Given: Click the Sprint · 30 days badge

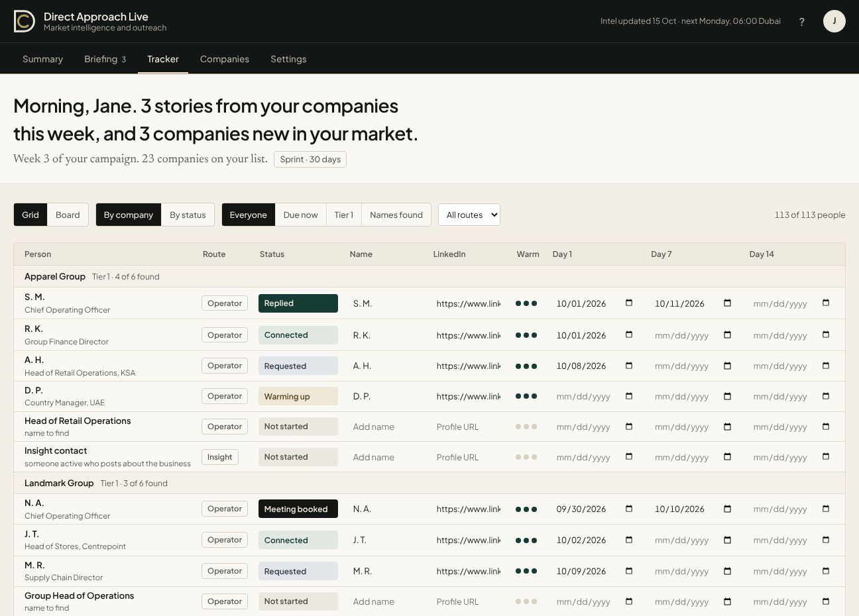Looking at the screenshot, I should point(310,160).
